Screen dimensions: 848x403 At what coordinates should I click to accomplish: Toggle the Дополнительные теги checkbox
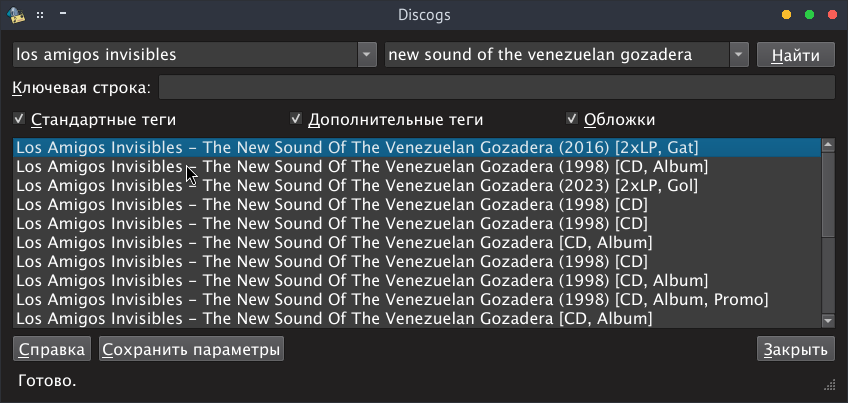coord(296,118)
